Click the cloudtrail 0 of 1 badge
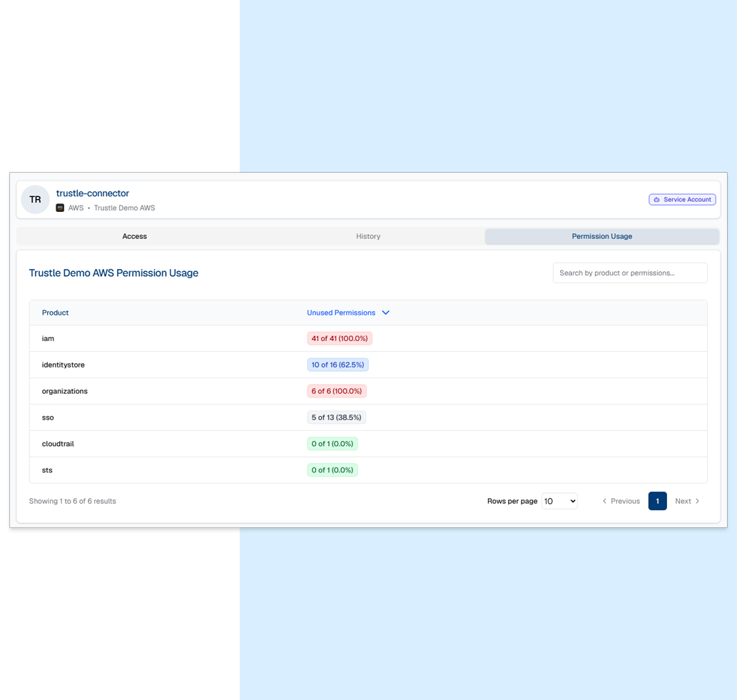This screenshot has width=737, height=700. (332, 444)
